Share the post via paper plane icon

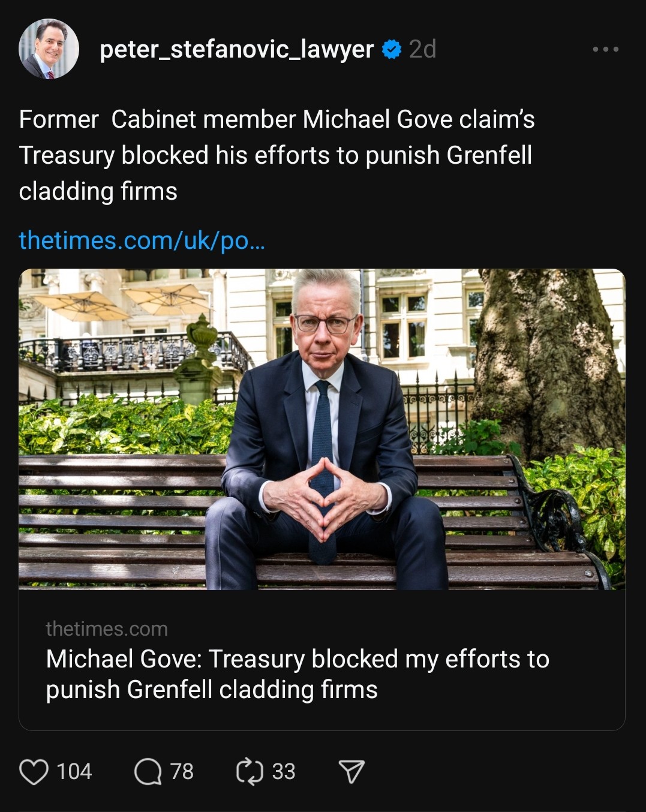coord(351,771)
